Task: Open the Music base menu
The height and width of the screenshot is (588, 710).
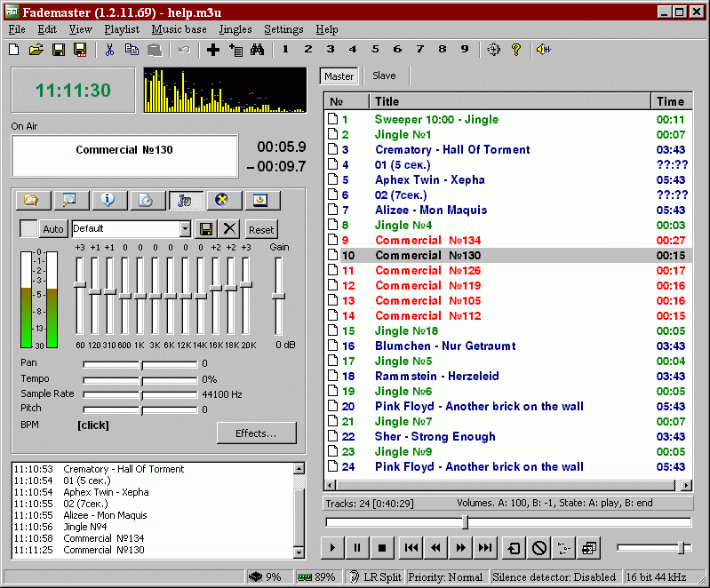Action: point(179,29)
